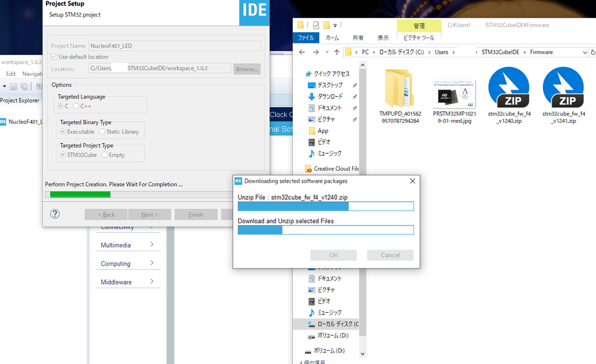The image size is (596, 364).
Task: Click the ダウンロード blue arrow icon
Action: point(311,97)
